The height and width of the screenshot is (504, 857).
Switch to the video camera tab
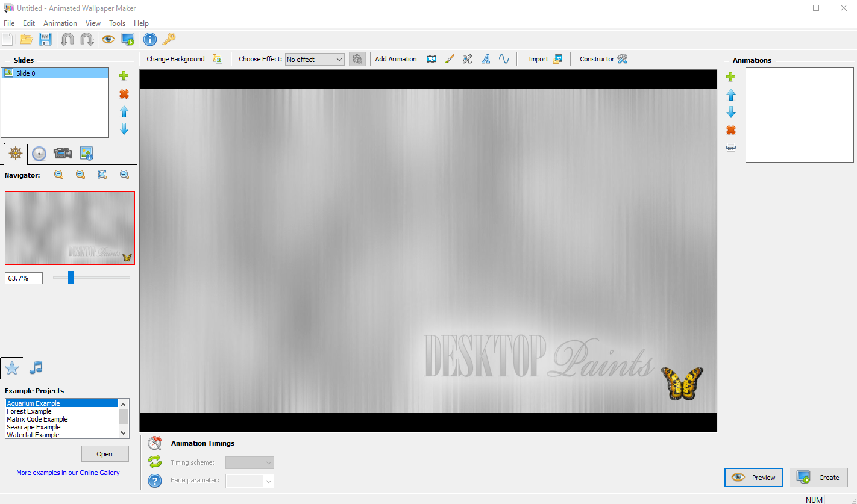point(63,153)
